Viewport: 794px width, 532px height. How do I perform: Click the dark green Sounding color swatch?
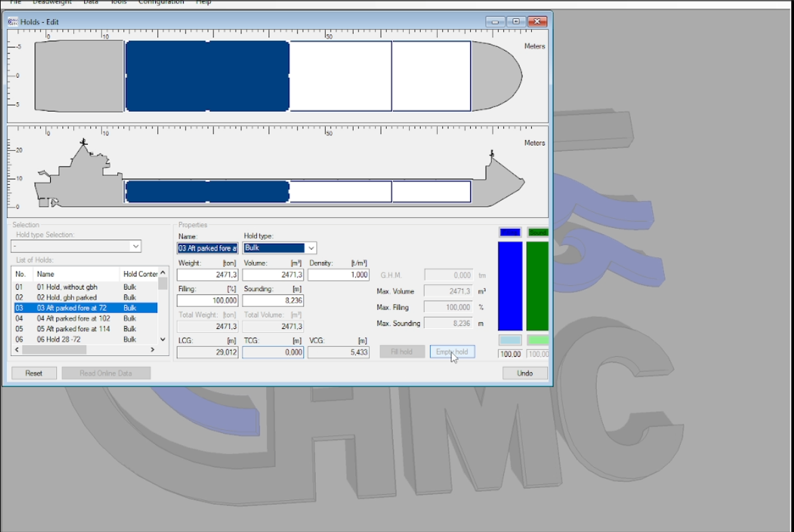pyautogui.click(x=538, y=232)
